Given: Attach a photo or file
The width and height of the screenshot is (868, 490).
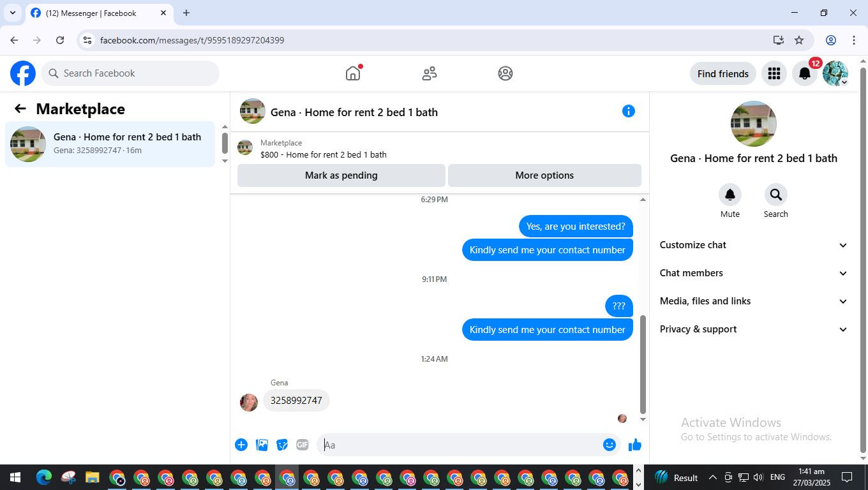Looking at the screenshot, I should point(262,445).
